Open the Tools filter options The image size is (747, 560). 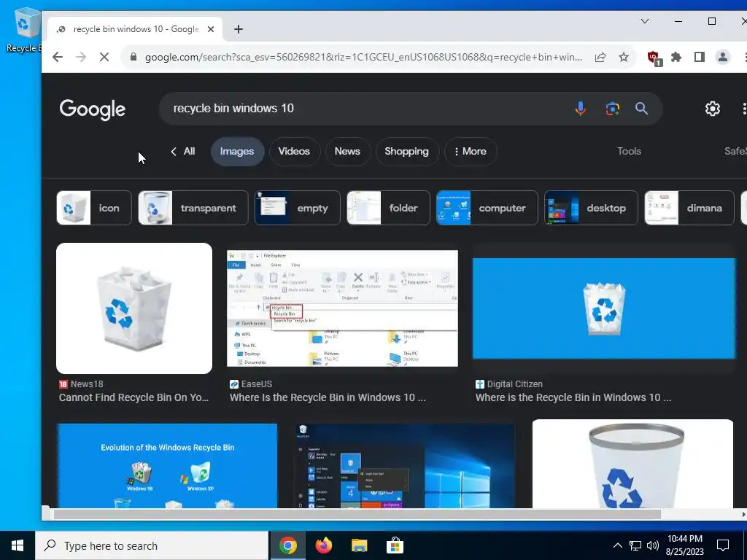tap(629, 152)
